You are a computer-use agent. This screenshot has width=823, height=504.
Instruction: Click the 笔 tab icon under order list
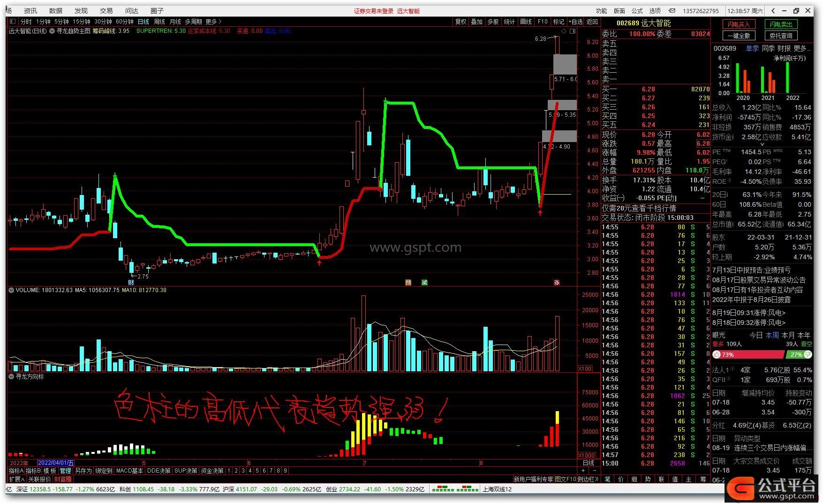tap(607, 479)
